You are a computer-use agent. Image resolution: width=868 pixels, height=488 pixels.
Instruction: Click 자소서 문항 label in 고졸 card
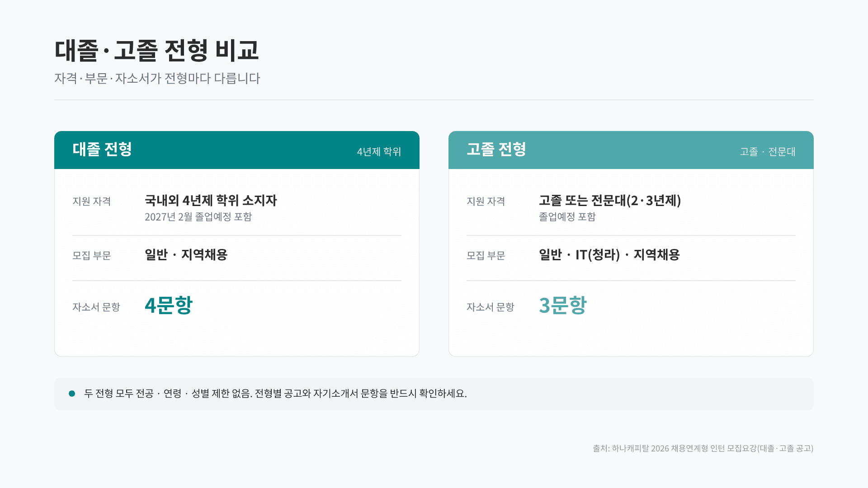[x=491, y=307]
